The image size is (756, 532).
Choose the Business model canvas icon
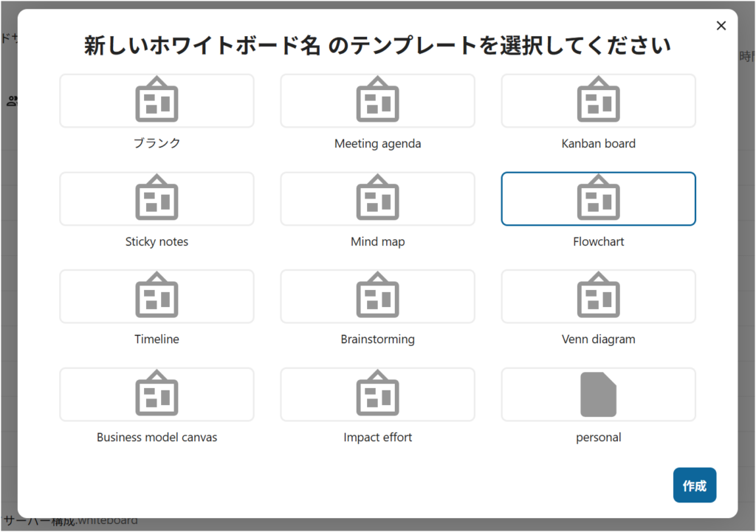pos(157,395)
